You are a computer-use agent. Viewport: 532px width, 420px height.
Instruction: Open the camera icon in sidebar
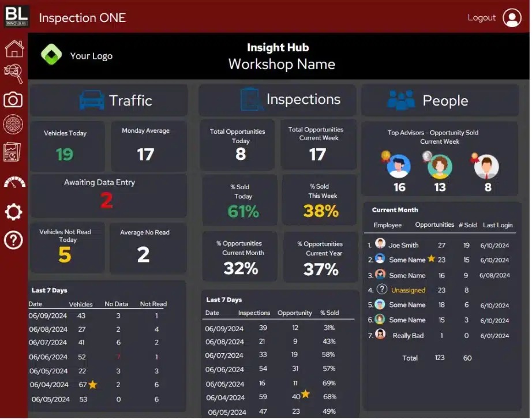pos(13,100)
